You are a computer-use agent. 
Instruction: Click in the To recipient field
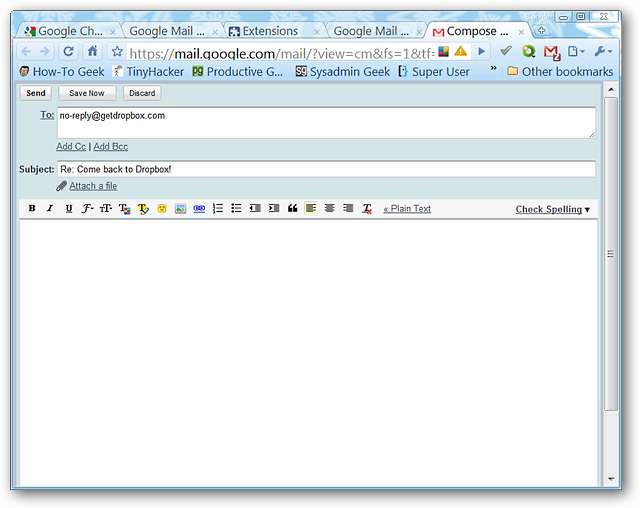[x=327, y=122]
